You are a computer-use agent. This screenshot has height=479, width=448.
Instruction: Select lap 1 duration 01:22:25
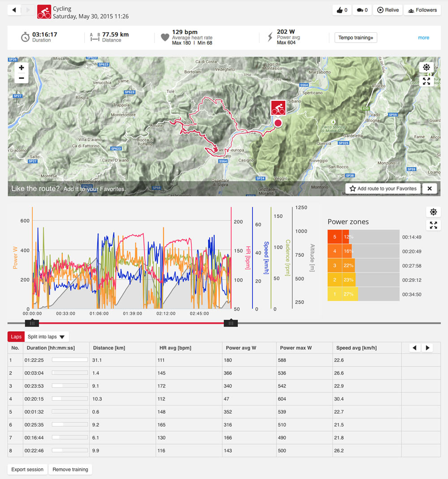click(34, 360)
